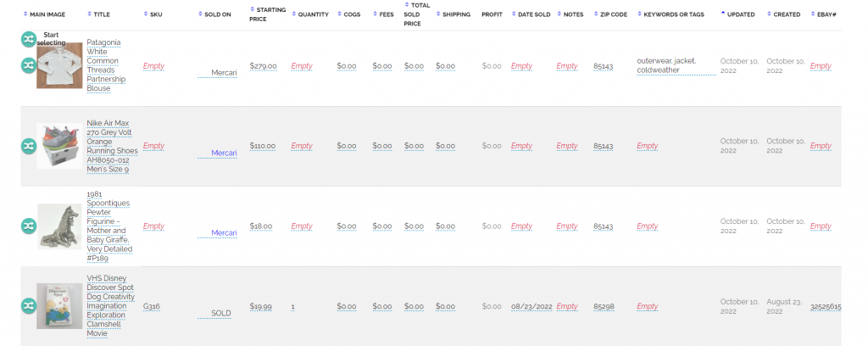Edit the $279.00 starting price
Viewport: 868px width, 346px height.
tap(263, 66)
